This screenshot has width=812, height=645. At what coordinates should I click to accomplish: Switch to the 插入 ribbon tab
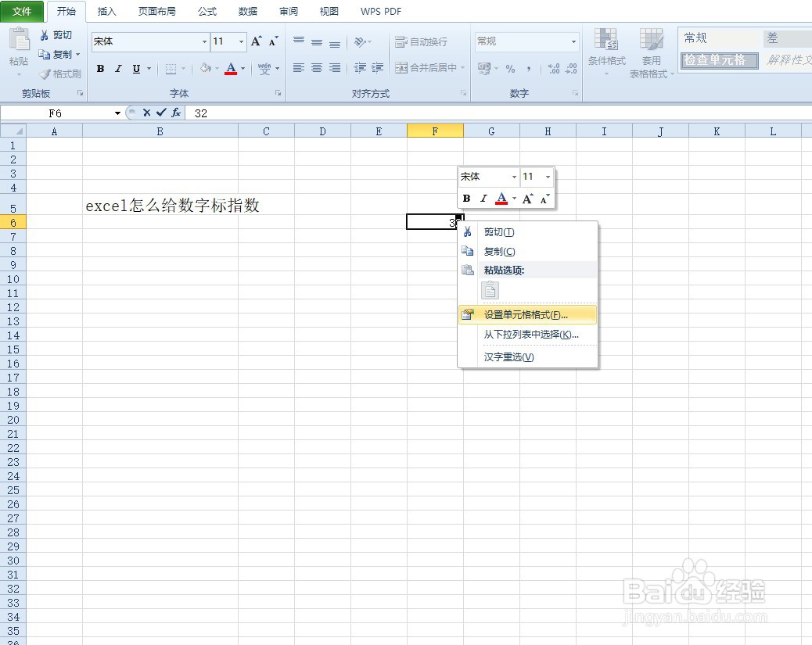click(x=106, y=11)
